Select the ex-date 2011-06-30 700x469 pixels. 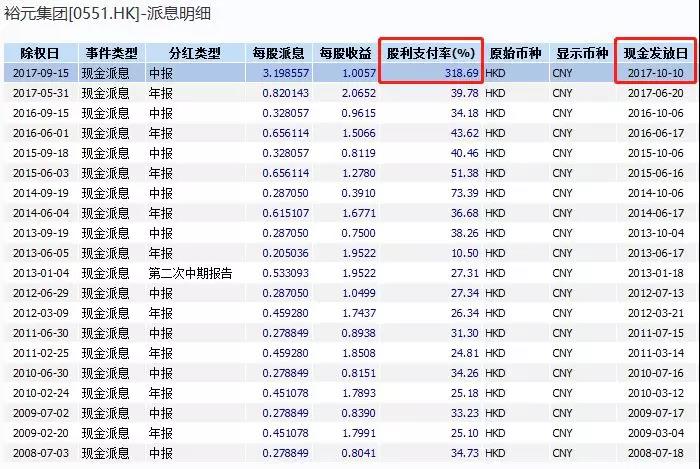point(41,333)
